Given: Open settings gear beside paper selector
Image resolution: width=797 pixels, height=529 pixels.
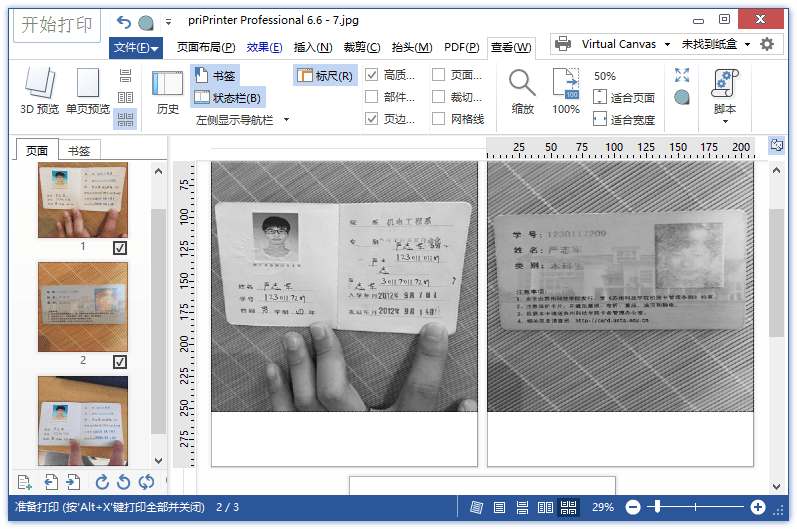Looking at the screenshot, I should pos(767,44).
